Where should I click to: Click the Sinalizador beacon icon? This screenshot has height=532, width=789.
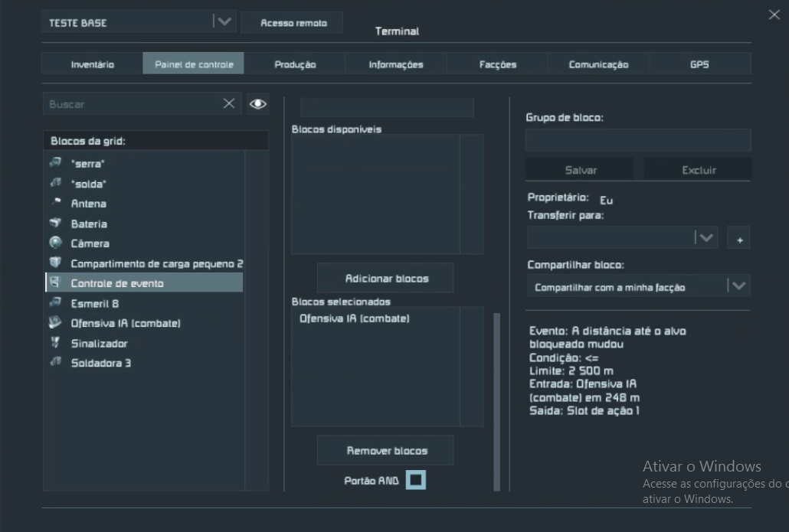55,343
